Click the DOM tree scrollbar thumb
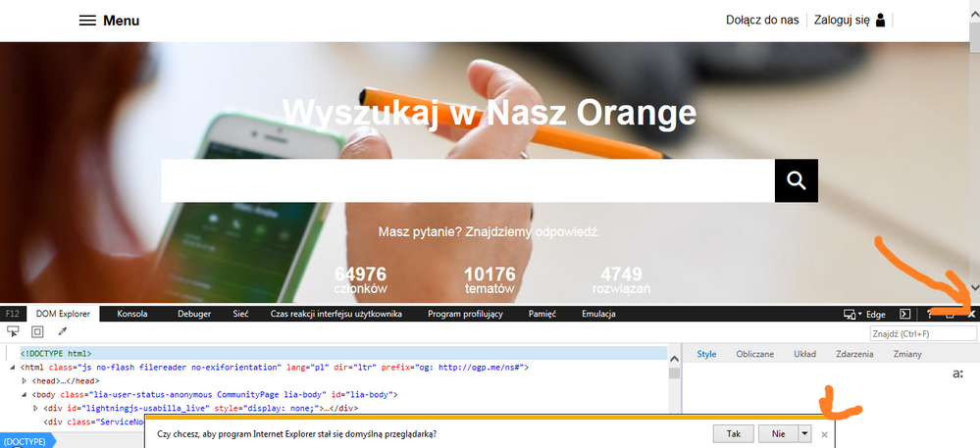The height and width of the screenshot is (448, 980). [674, 373]
